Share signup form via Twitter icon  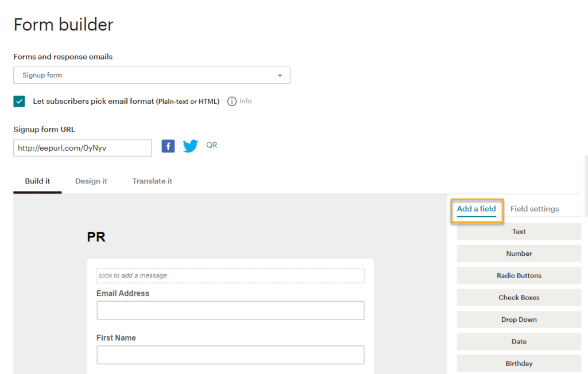pyautogui.click(x=191, y=146)
